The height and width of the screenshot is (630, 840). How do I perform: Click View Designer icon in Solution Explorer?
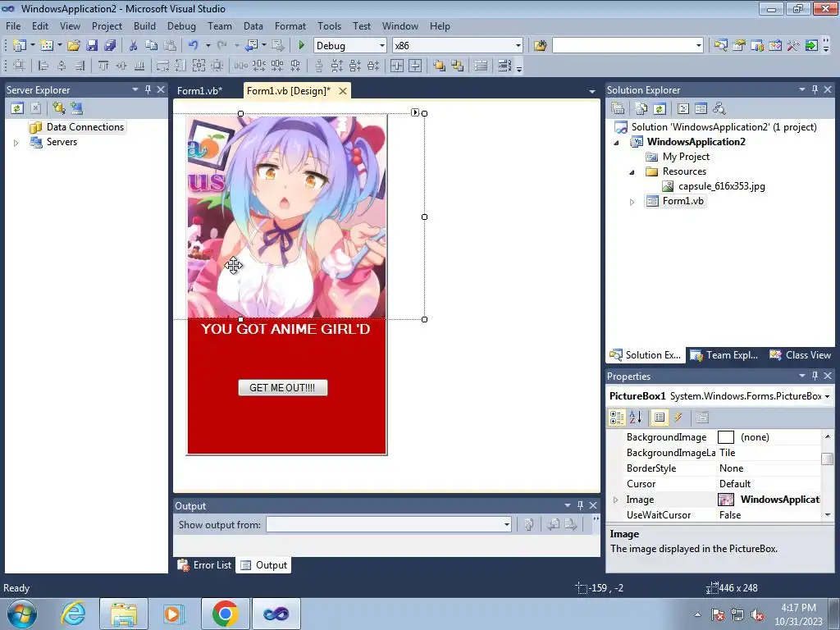[x=701, y=108]
